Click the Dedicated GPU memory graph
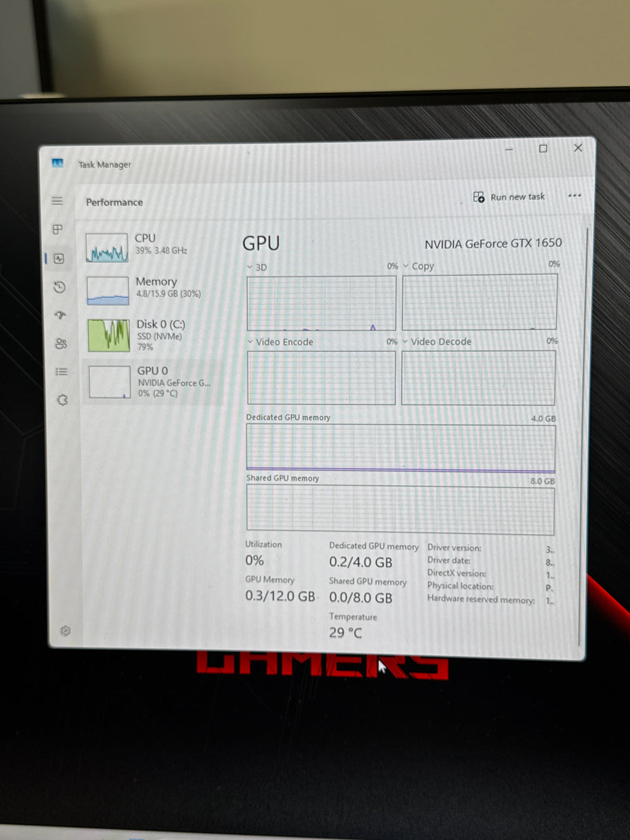630x840 pixels. (401, 449)
